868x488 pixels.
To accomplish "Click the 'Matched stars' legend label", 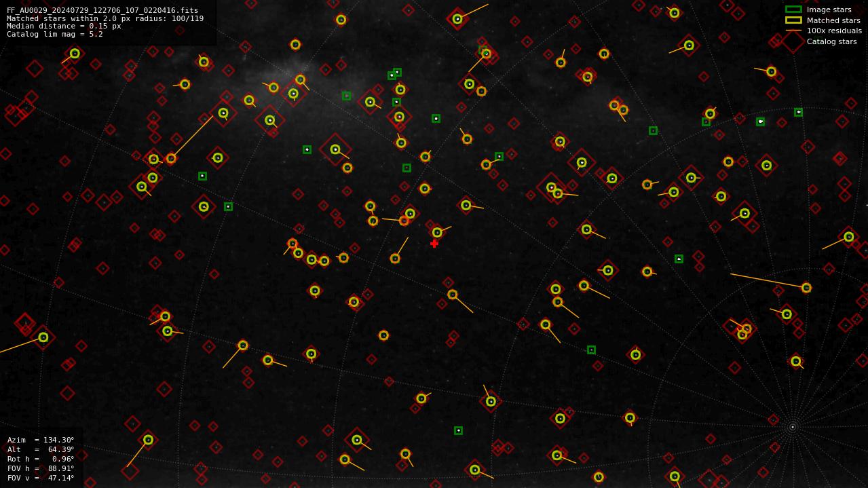I will 833,20.
